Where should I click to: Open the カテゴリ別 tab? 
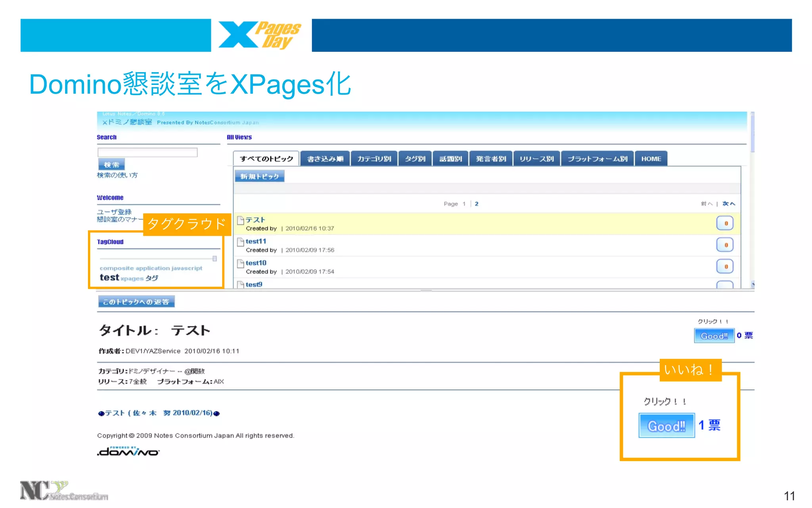click(x=374, y=159)
